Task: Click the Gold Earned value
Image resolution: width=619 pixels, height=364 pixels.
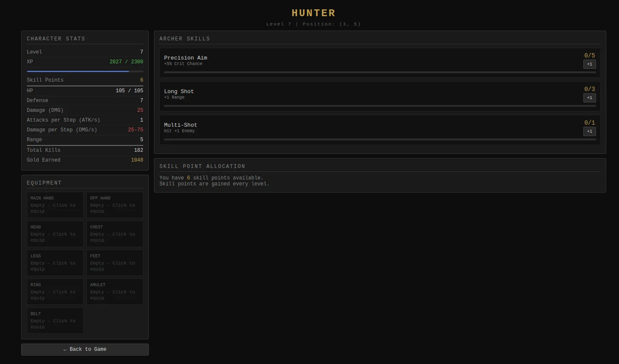Action: pyautogui.click(x=137, y=160)
